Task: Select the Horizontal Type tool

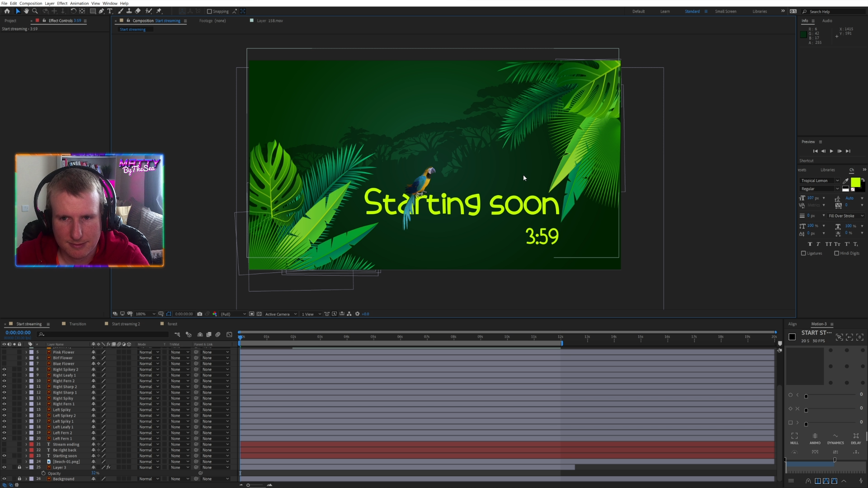Action: pos(110,11)
